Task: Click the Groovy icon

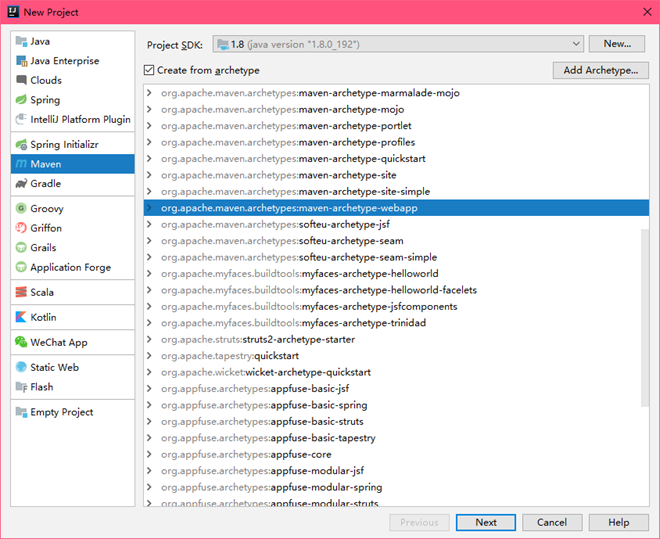Action: (21, 208)
